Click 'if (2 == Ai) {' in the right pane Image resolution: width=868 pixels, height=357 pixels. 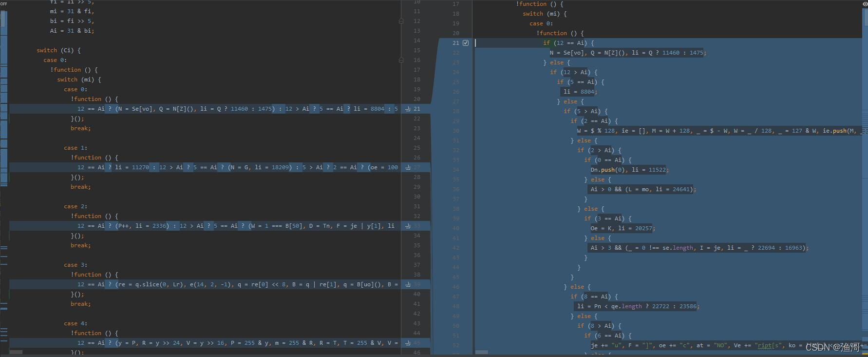(x=594, y=121)
